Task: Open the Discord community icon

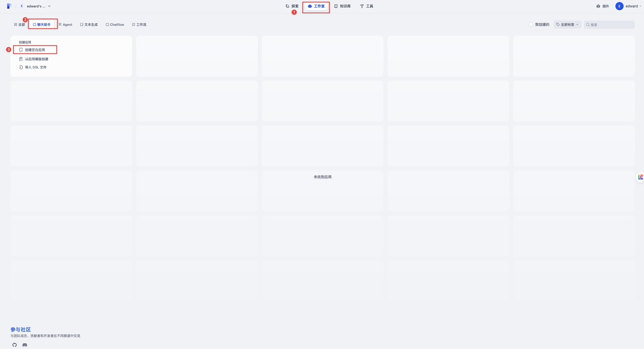Action: pyautogui.click(x=25, y=345)
